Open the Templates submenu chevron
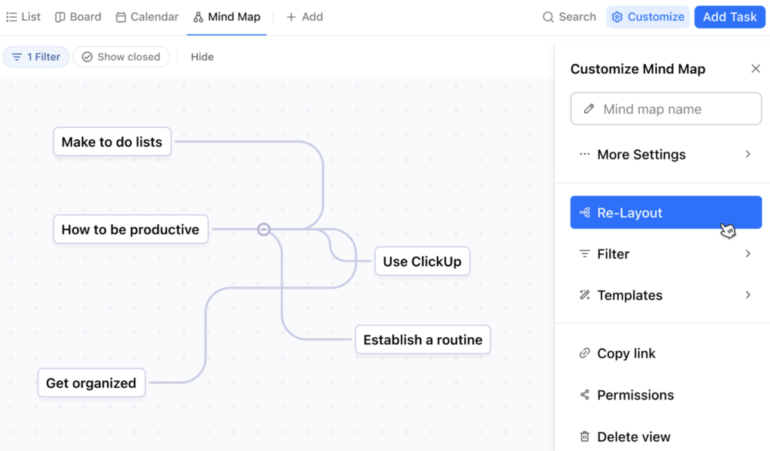770x451 pixels. click(747, 295)
